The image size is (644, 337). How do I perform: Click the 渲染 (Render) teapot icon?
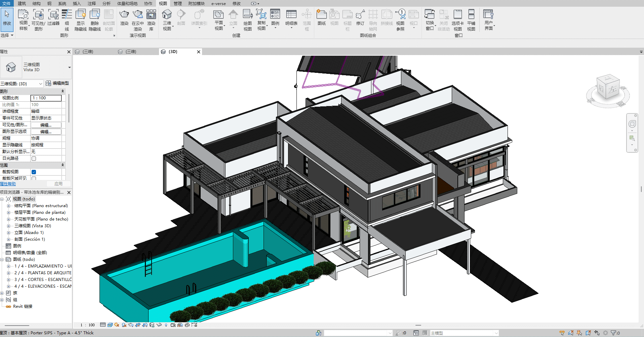124,17
